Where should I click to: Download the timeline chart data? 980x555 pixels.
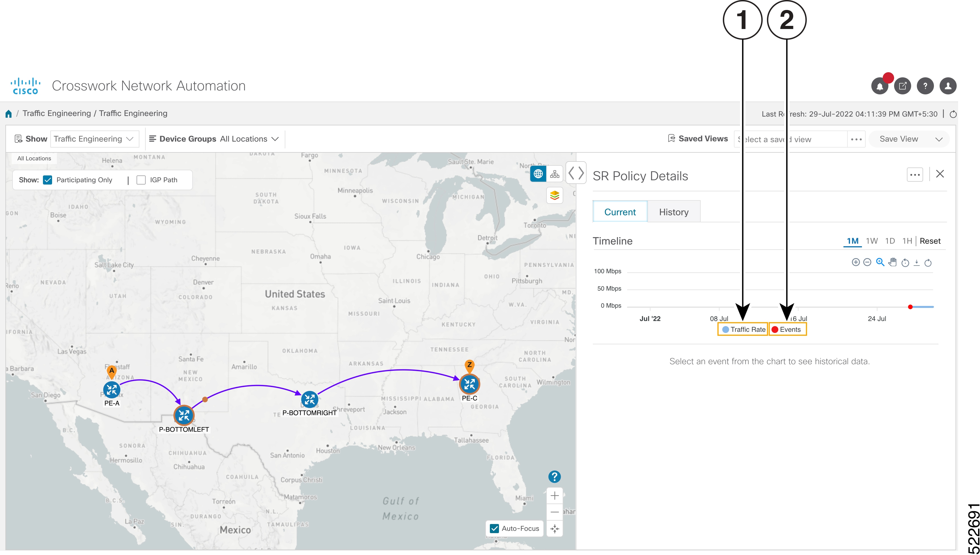tap(917, 263)
